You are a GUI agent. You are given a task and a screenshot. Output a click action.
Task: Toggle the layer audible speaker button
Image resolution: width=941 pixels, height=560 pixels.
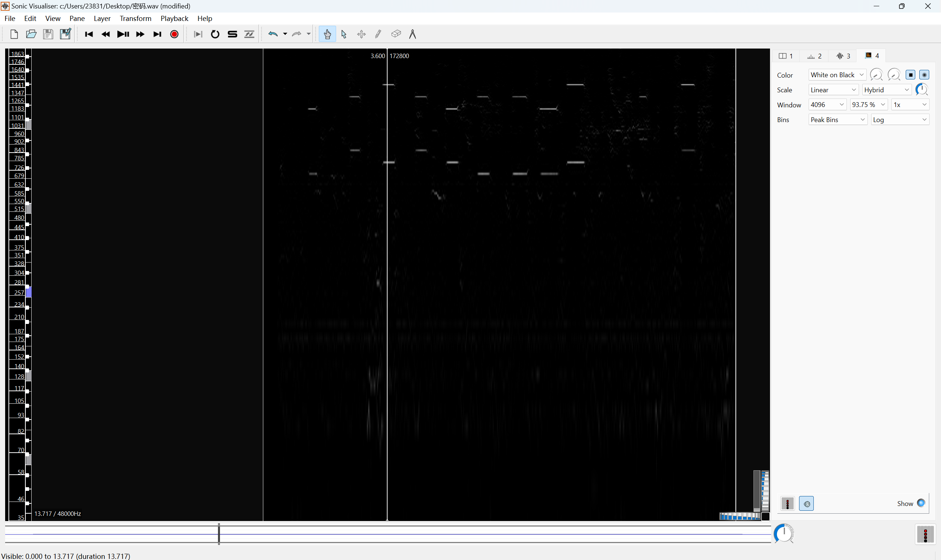[x=806, y=503]
